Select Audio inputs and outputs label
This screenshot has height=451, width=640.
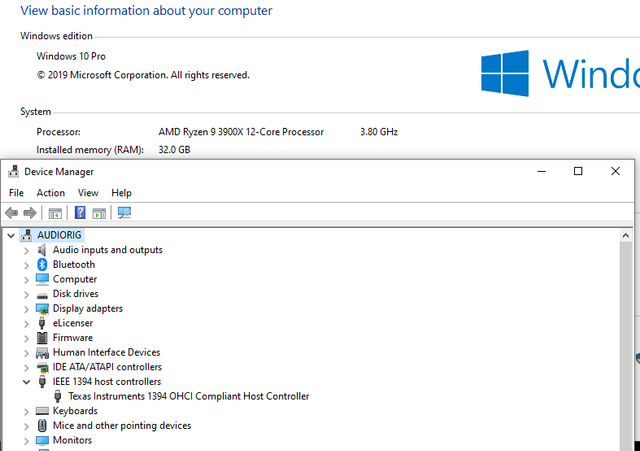pyautogui.click(x=108, y=250)
